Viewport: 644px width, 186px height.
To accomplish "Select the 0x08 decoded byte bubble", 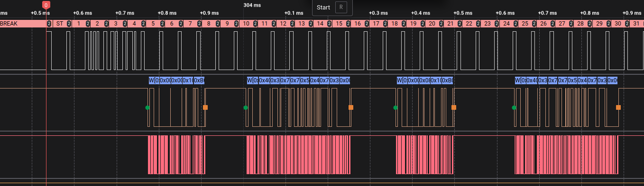I will tap(424, 80).
